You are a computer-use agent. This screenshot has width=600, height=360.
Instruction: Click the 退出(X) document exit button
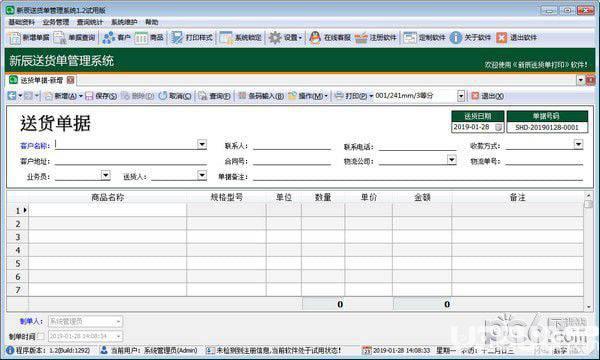coord(488,96)
